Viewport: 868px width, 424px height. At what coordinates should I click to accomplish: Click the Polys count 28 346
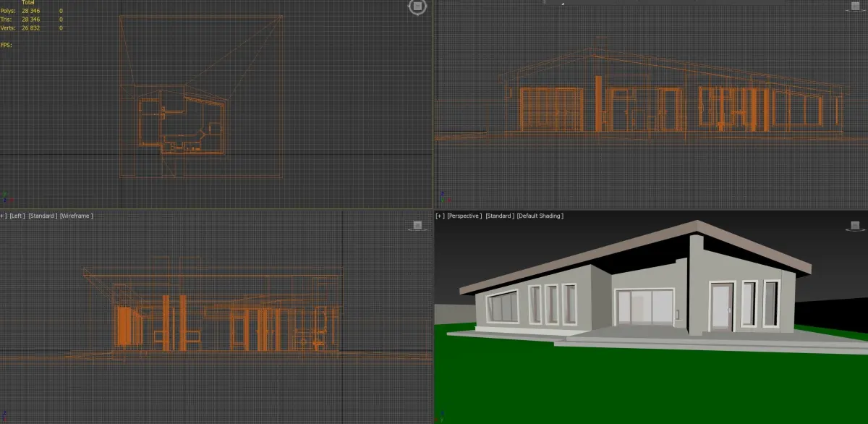click(x=31, y=12)
